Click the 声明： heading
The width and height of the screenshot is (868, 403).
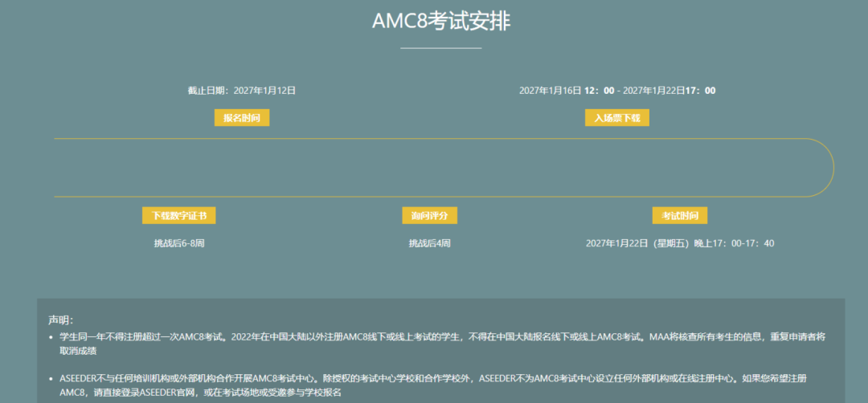[61, 320]
